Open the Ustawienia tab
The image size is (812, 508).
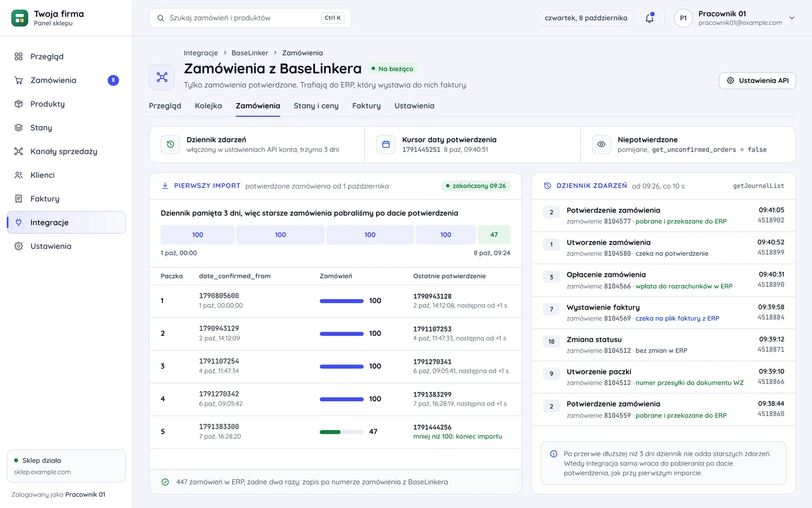point(414,106)
